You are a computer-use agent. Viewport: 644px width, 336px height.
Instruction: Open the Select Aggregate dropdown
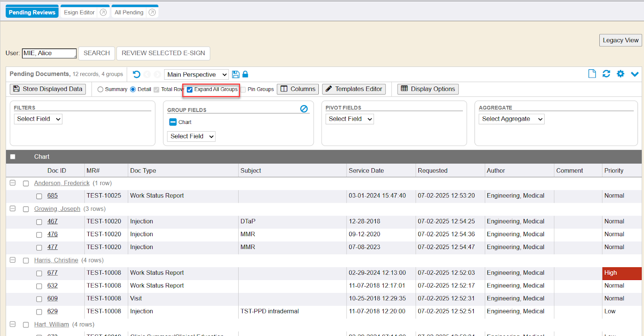click(511, 119)
